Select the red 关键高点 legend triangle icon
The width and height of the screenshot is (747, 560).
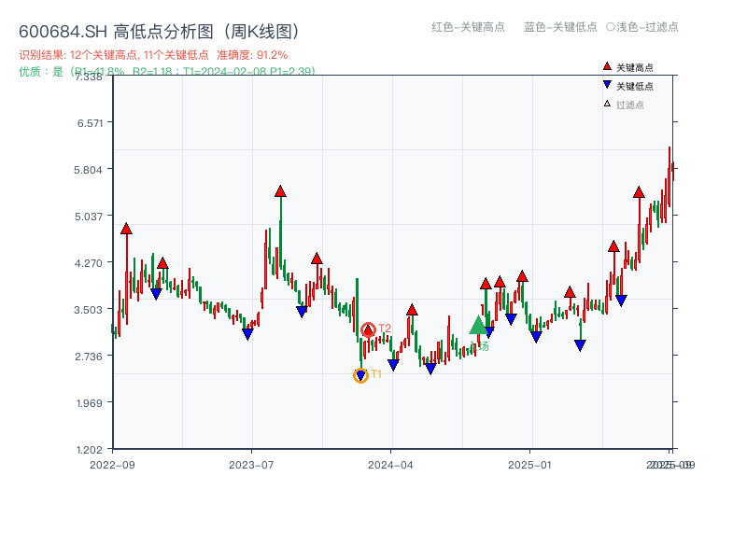pos(605,65)
